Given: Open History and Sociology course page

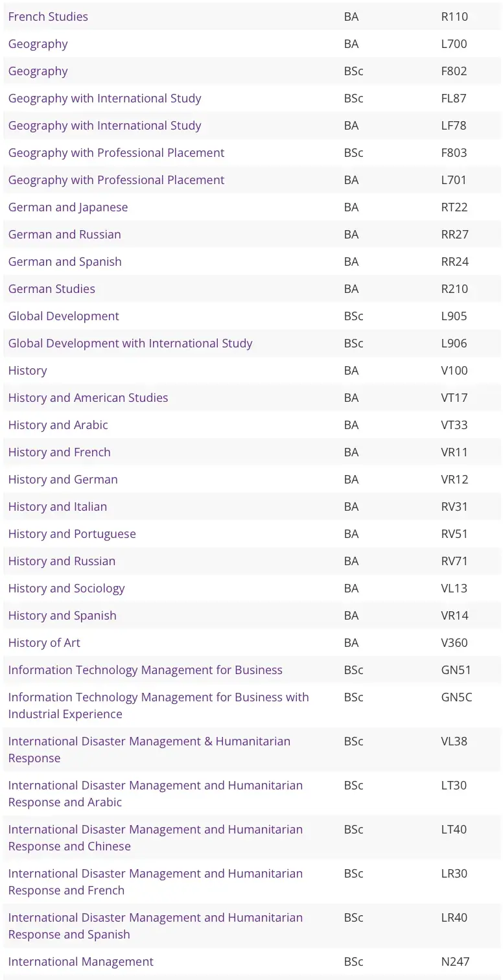Looking at the screenshot, I should click(66, 589).
